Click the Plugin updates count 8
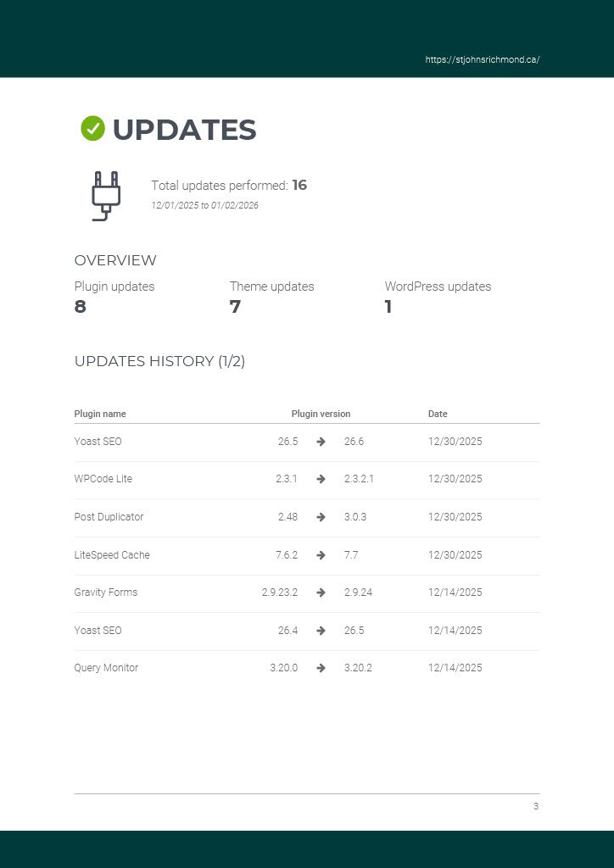 point(81,307)
